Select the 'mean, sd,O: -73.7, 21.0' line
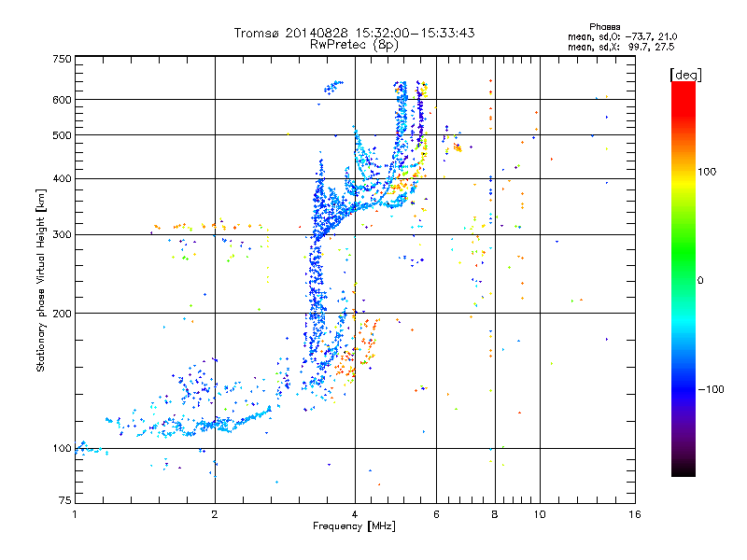The width and height of the screenshot is (747, 560). (x=622, y=36)
